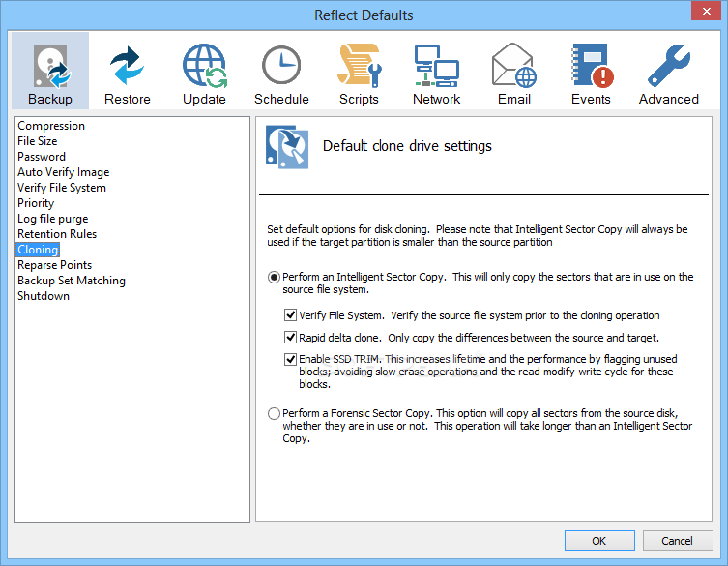Open the Events notebook icon

click(592, 66)
